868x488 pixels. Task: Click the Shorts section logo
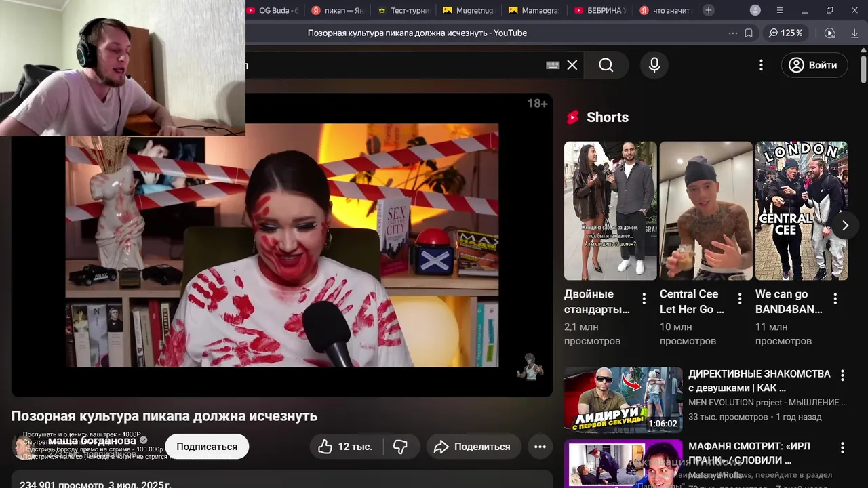pyautogui.click(x=573, y=117)
